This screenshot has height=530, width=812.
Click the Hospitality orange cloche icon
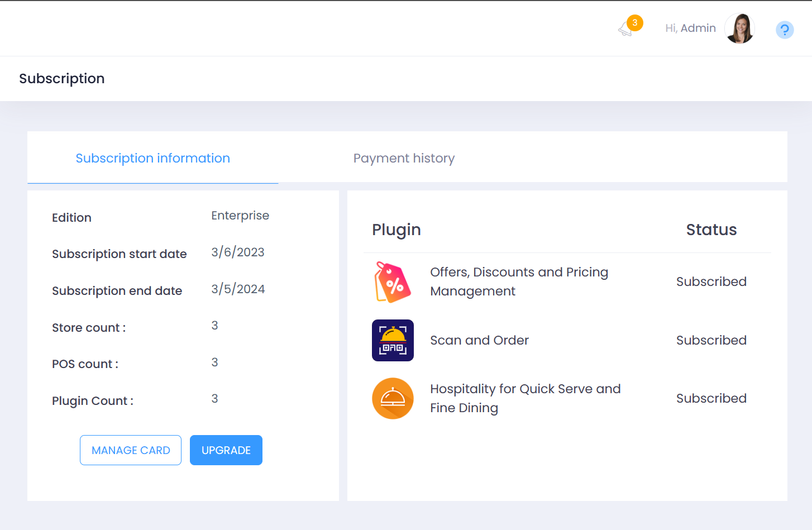click(x=393, y=398)
